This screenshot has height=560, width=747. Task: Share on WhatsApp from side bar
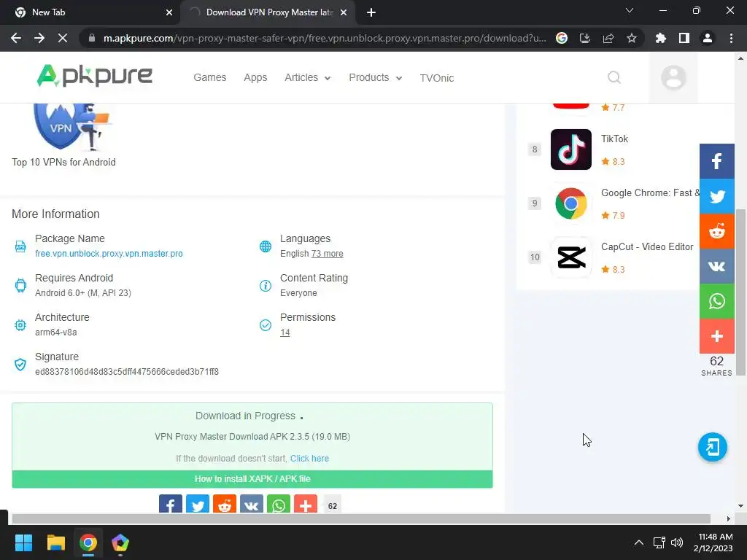click(716, 301)
